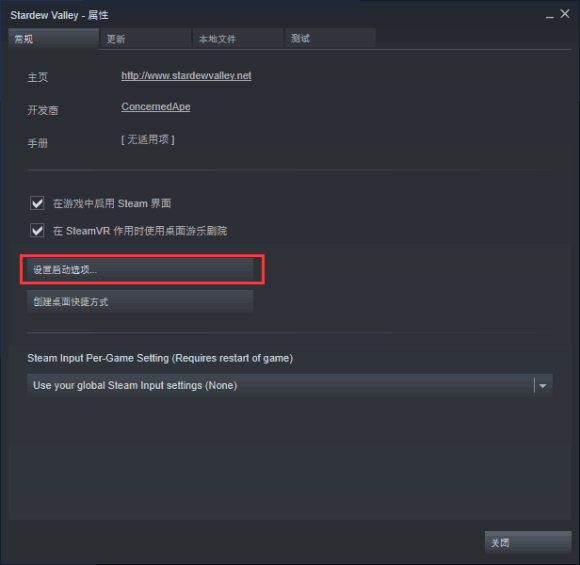Switch to the 常规 tab
This screenshot has height=565, width=580.
tap(53, 38)
